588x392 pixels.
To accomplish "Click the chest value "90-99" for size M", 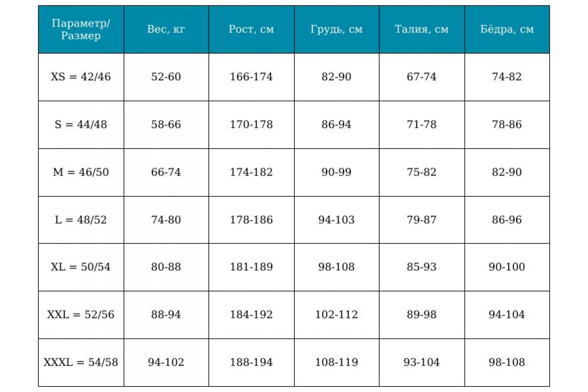I will pyautogui.click(x=337, y=172).
